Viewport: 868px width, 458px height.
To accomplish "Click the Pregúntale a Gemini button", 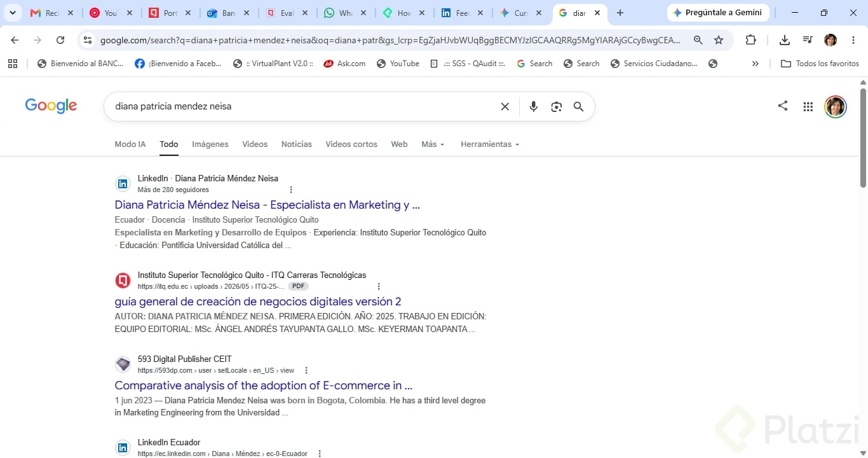I will [718, 13].
